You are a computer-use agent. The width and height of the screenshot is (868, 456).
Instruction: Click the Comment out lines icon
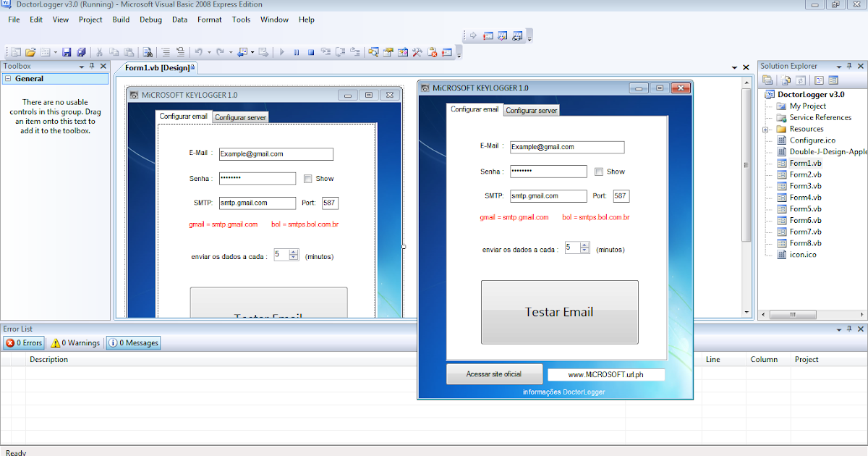pyautogui.click(x=166, y=52)
